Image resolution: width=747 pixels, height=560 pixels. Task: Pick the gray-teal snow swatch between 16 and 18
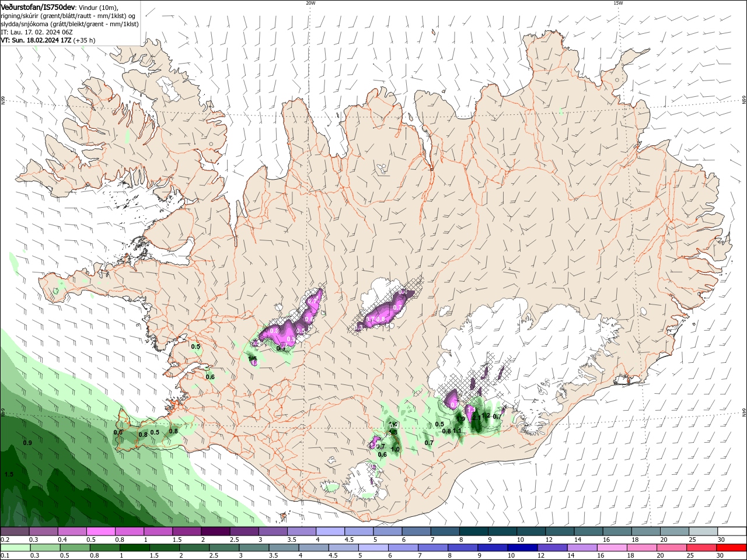[617, 531]
